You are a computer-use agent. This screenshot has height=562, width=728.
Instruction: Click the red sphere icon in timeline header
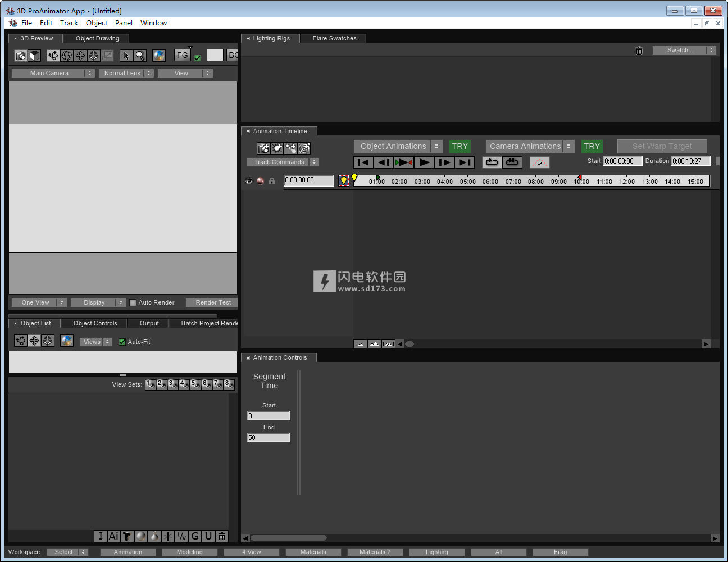(260, 181)
